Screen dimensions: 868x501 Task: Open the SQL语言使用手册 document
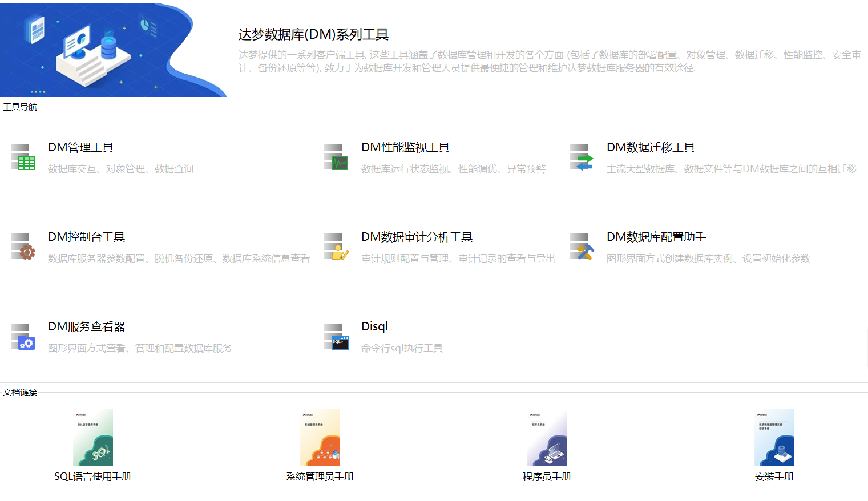point(92,476)
